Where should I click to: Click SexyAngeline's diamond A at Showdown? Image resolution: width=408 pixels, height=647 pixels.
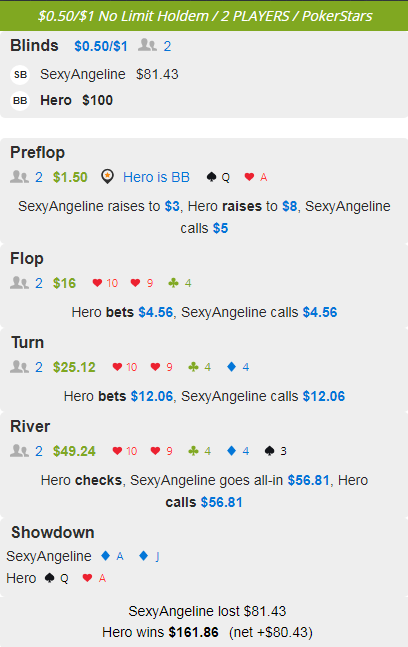coord(112,556)
